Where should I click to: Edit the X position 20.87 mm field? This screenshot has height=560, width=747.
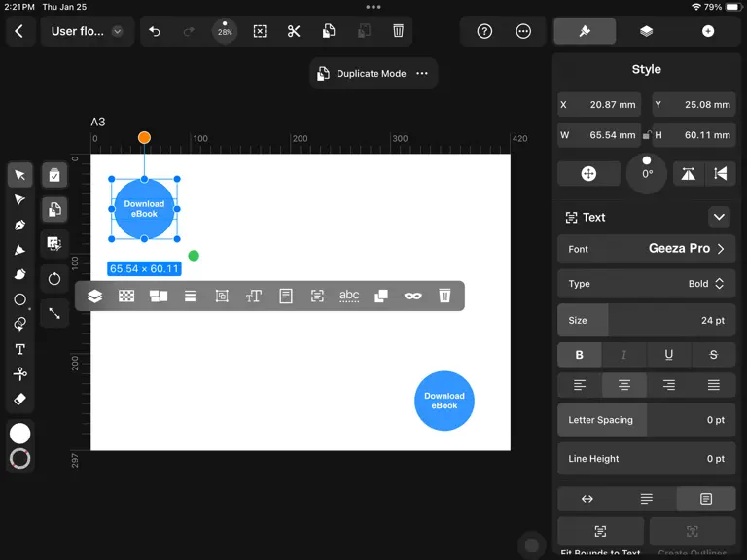point(599,105)
